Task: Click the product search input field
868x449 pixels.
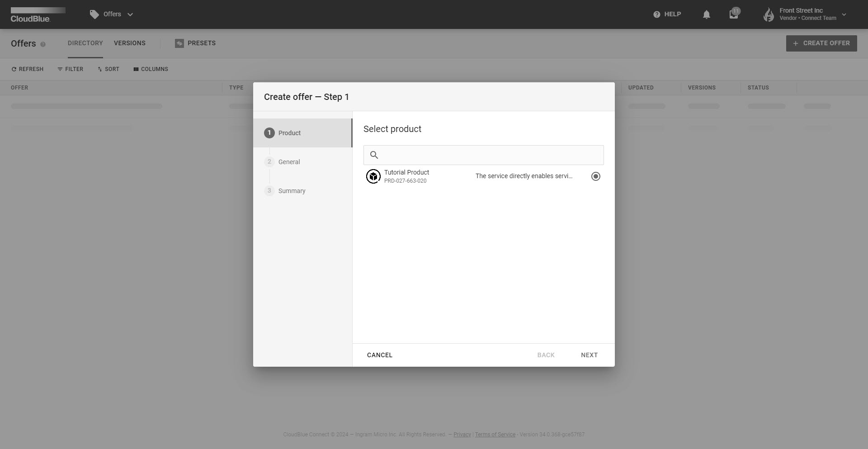Action: tap(483, 155)
